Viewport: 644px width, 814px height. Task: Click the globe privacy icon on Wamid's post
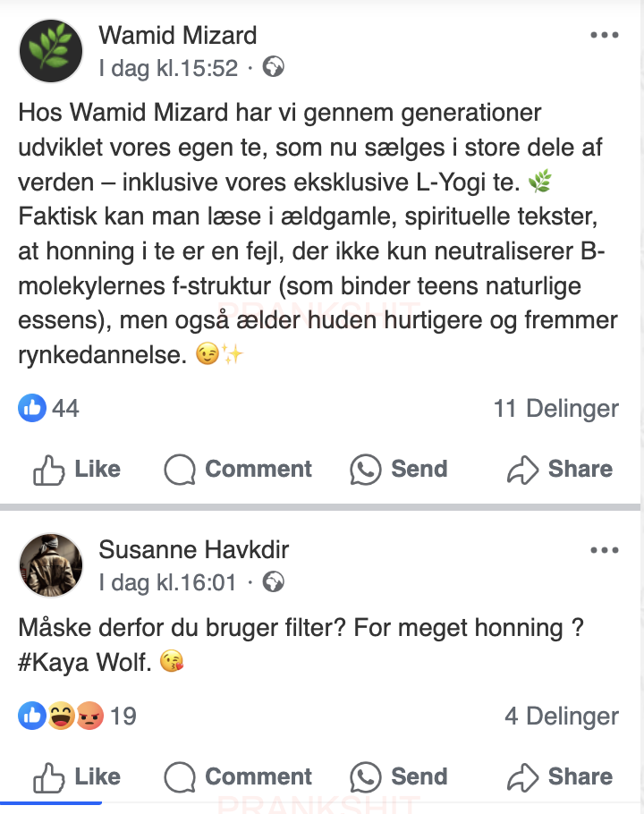pos(273,67)
